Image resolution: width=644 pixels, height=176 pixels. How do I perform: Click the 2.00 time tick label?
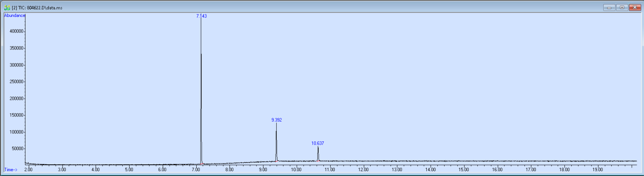tap(28, 170)
